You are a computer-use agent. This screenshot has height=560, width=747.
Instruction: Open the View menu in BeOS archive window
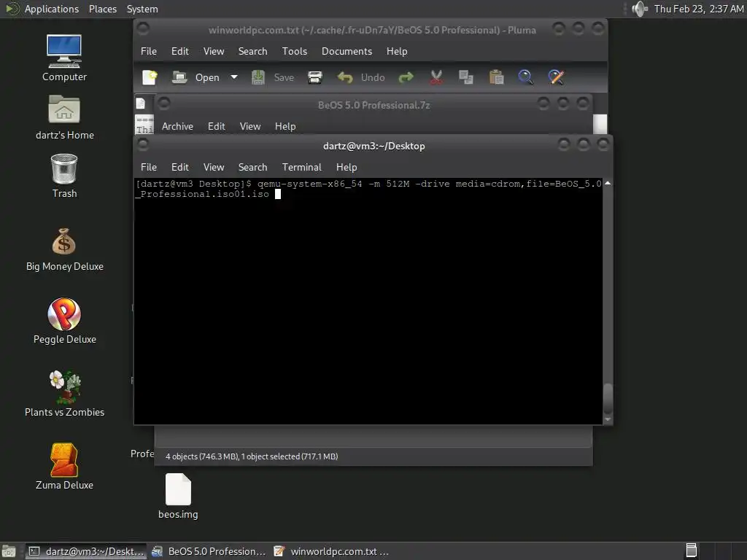click(250, 126)
